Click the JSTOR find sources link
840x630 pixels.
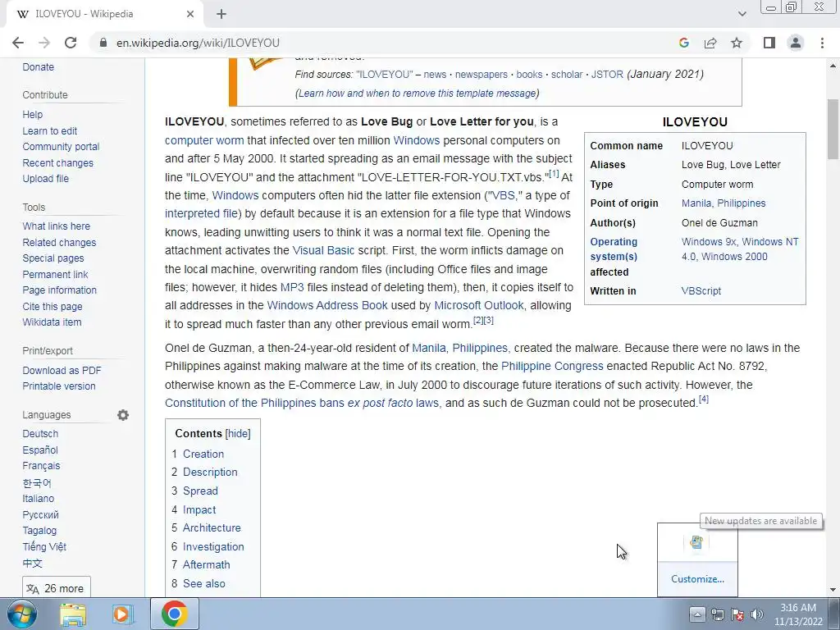[x=607, y=75]
